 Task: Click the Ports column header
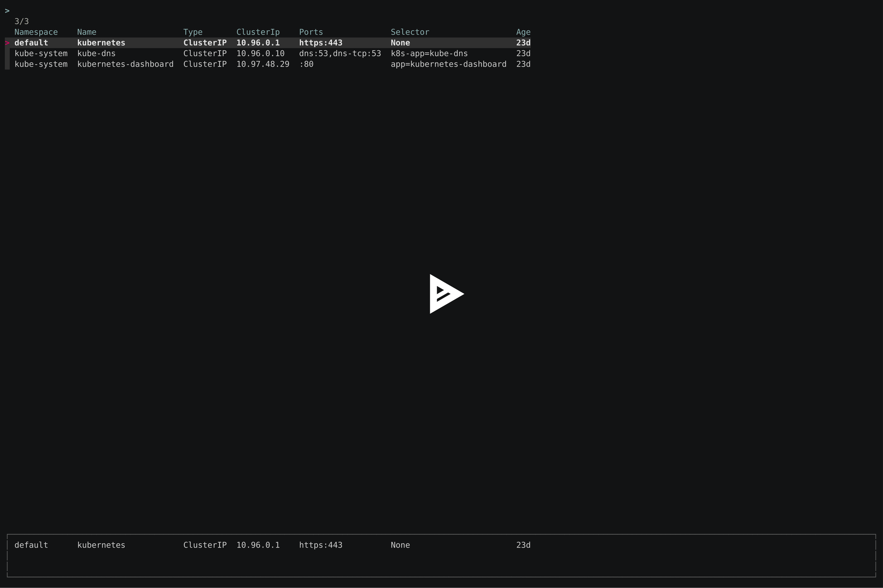click(x=311, y=32)
